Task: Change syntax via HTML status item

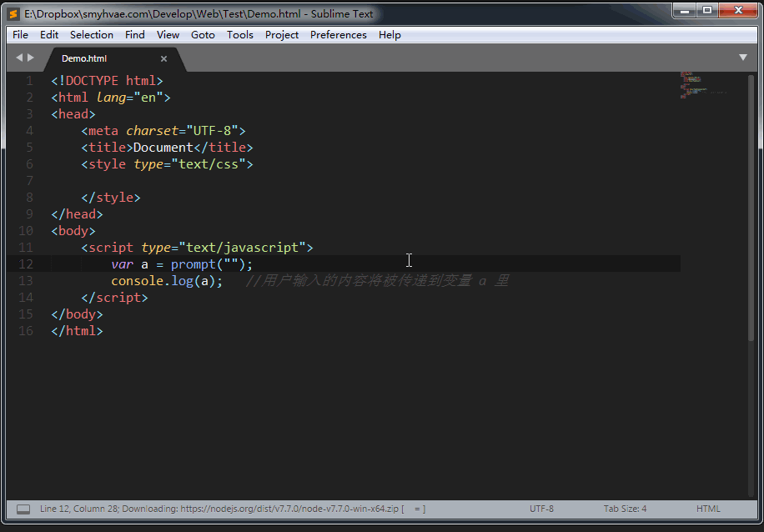Action: point(708,509)
